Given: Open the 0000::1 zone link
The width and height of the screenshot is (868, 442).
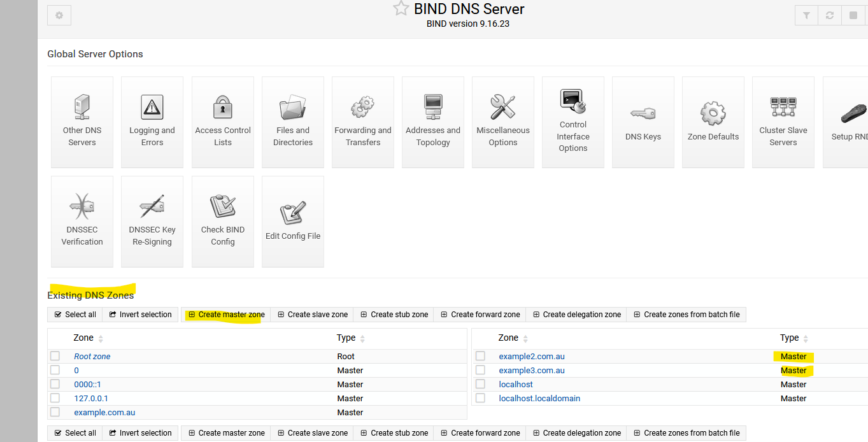Looking at the screenshot, I should coord(87,385).
